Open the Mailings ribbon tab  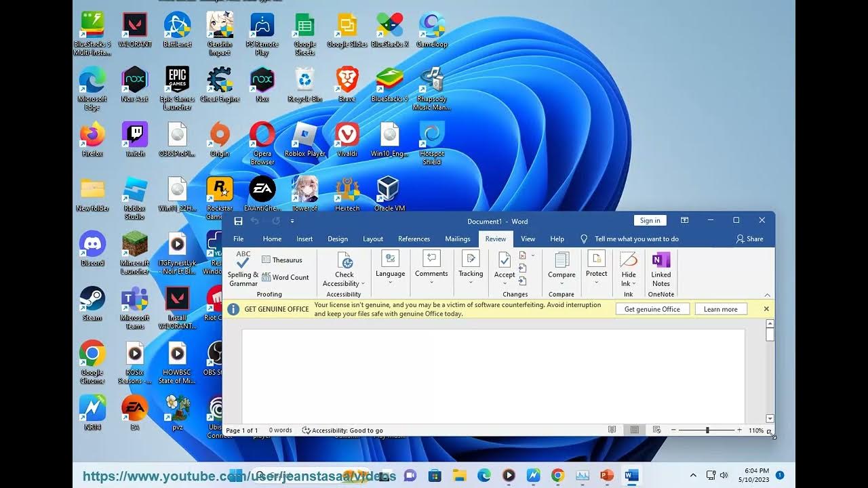pyautogui.click(x=458, y=239)
